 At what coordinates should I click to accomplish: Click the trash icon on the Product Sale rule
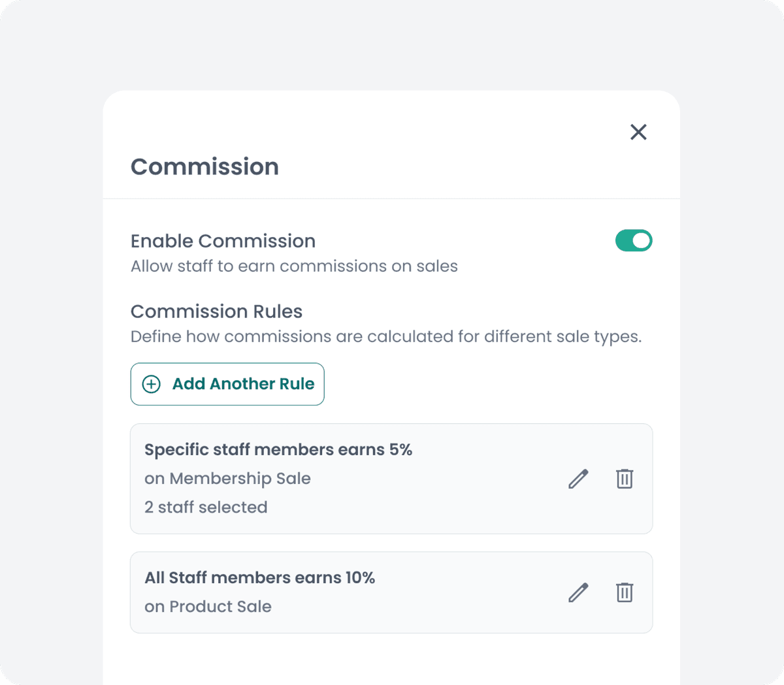click(624, 592)
